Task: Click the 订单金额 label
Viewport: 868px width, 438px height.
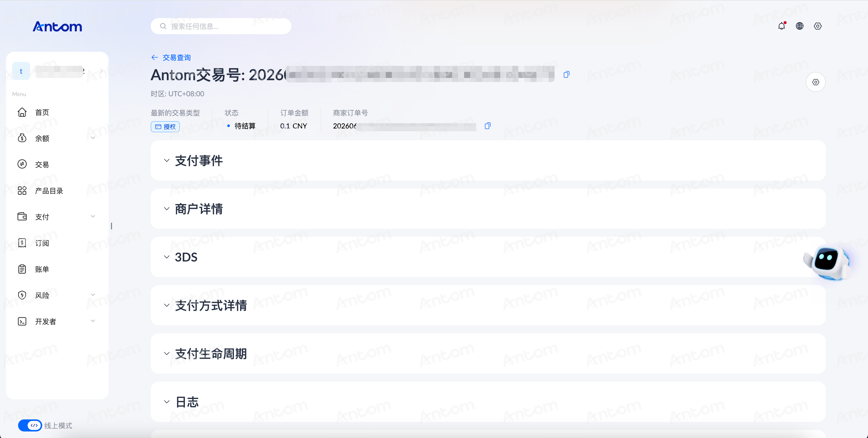Action: [x=294, y=113]
